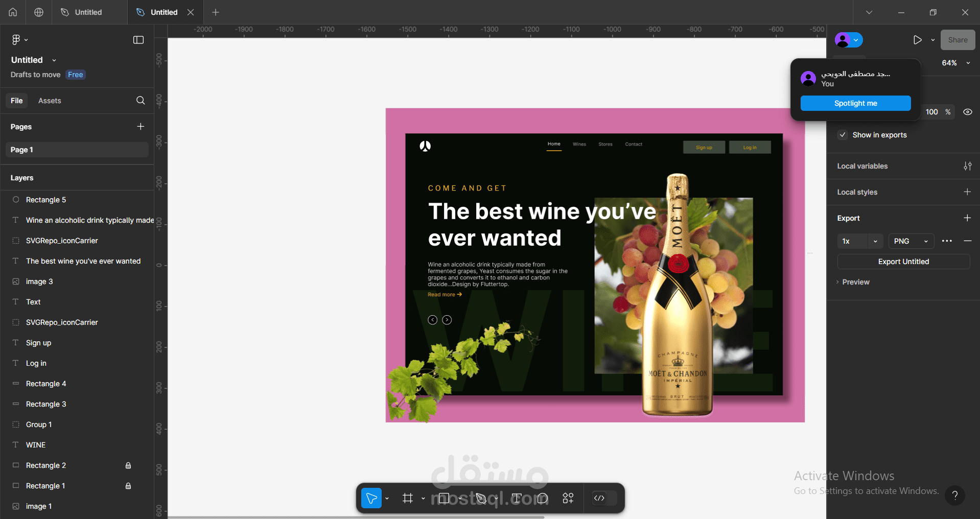Open present options chevron

coord(933,40)
